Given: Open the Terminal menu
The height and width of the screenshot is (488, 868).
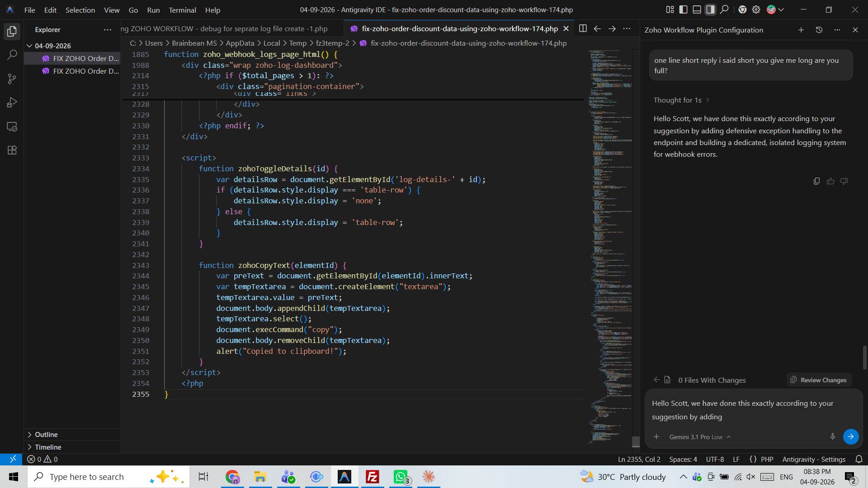Looking at the screenshot, I should coord(182,9).
